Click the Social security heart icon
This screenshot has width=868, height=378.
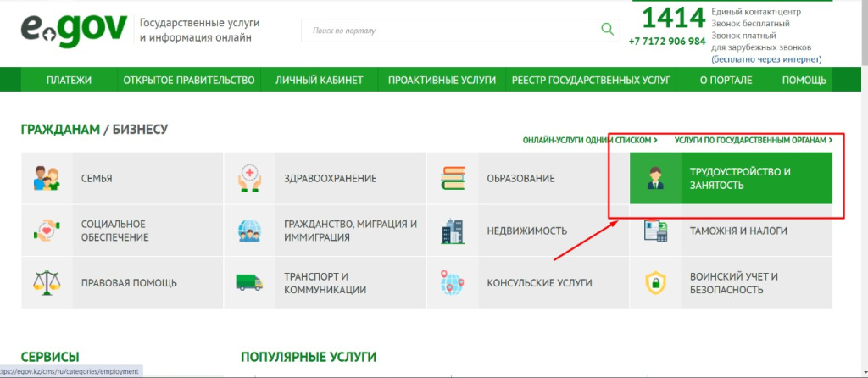point(47,231)
